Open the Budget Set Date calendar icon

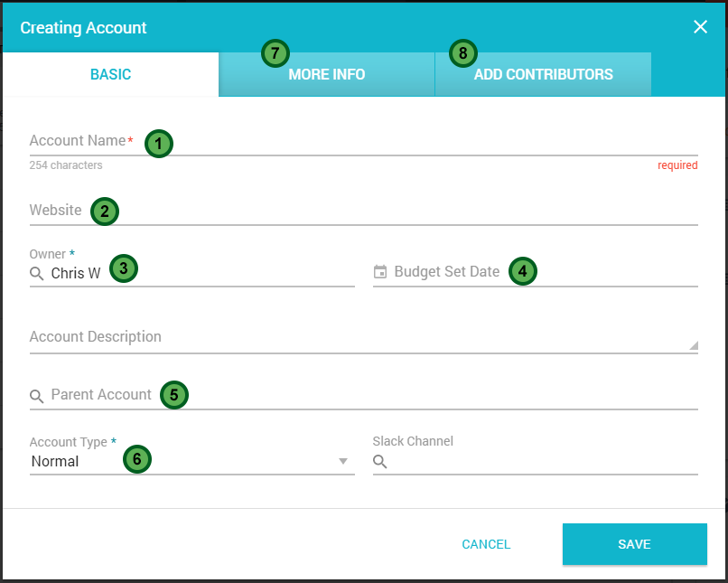[379, 272]
